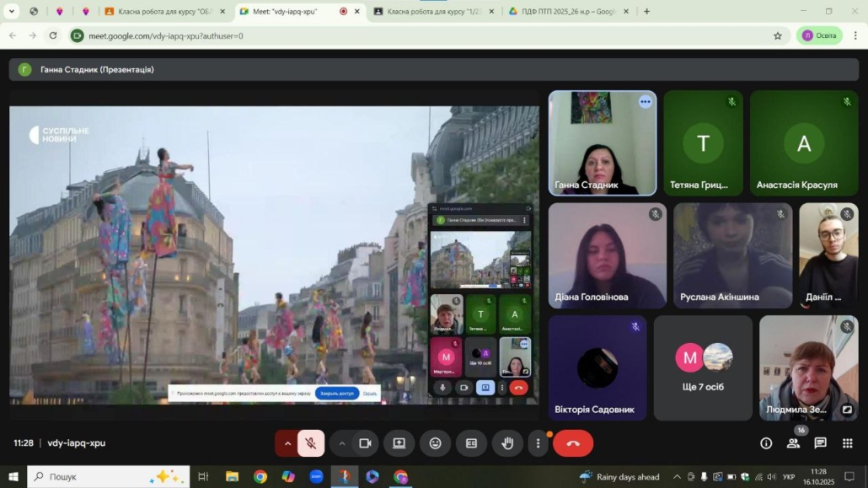Leave the call with the red hang-up button

coord(573,443)
